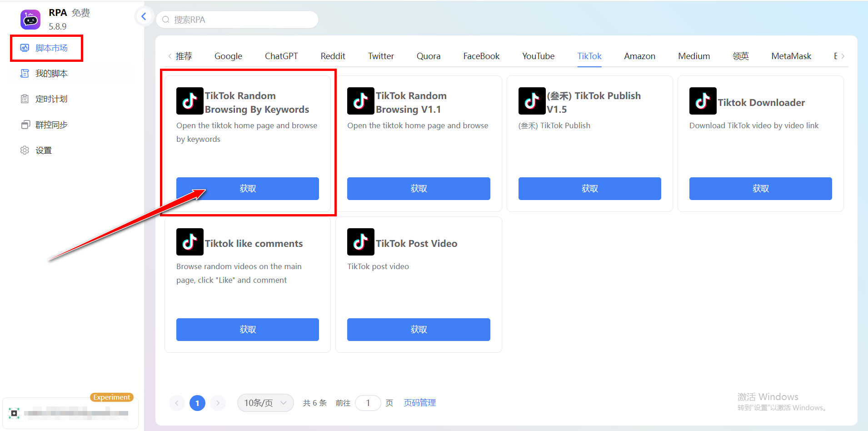The height and width of the screenshot is (431, 868).
Task: Get TikTok Random Browsing By Keywords script
Action: 248,189
